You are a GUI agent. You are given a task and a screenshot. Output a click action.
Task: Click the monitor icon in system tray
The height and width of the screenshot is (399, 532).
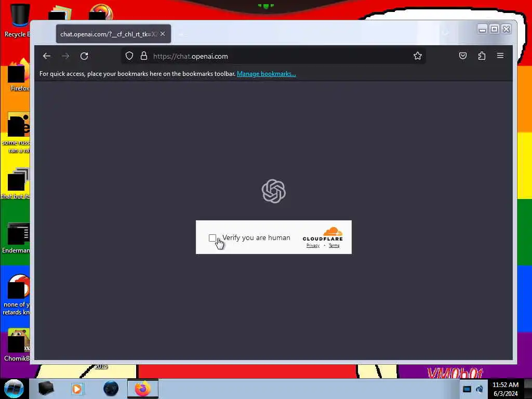point(467,389)
